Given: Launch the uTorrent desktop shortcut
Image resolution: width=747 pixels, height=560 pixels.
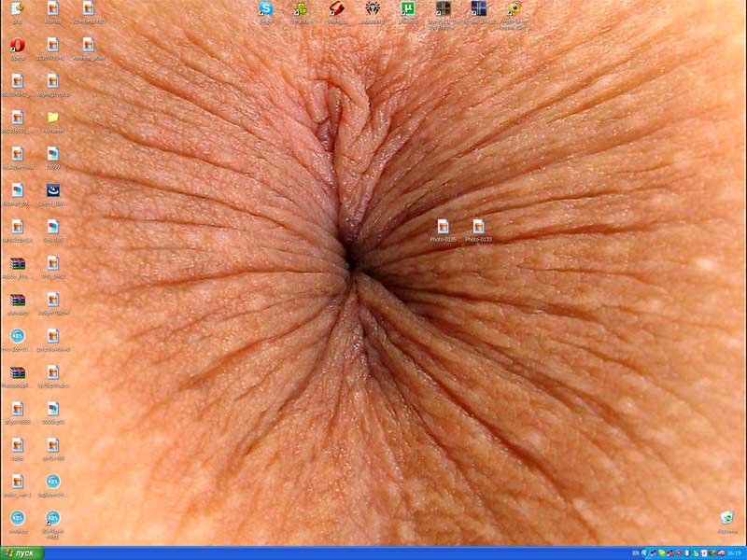Looking at the screenshot, I should (x=408, y=9).
